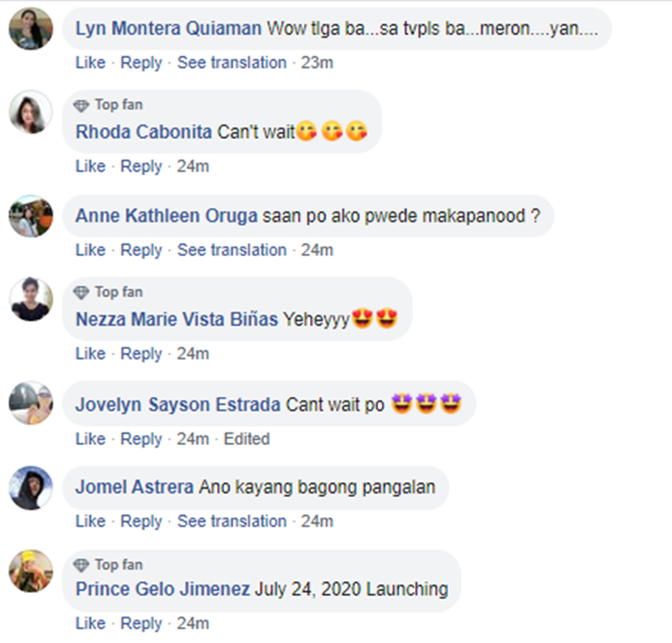Open Jovelyn Sayson Estrada's profile name link
Viewport: 672px width, 643px height.
tap(178, 405)
